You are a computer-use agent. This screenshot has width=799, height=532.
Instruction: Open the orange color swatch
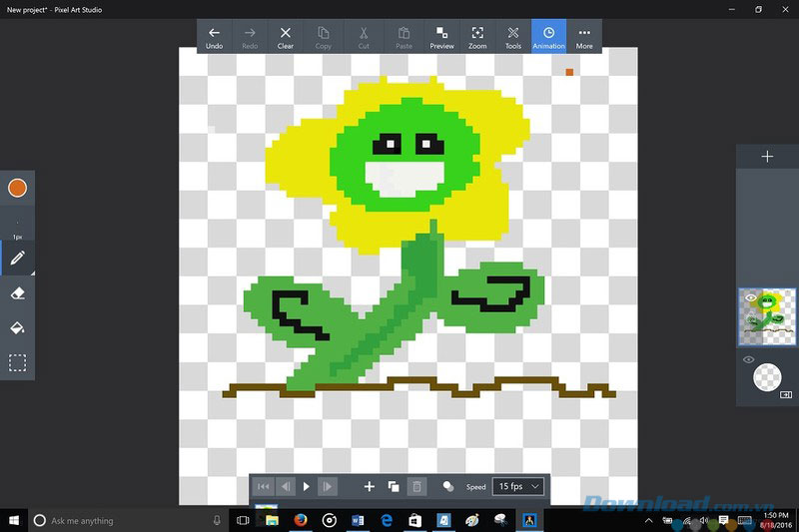coord(17,188)
